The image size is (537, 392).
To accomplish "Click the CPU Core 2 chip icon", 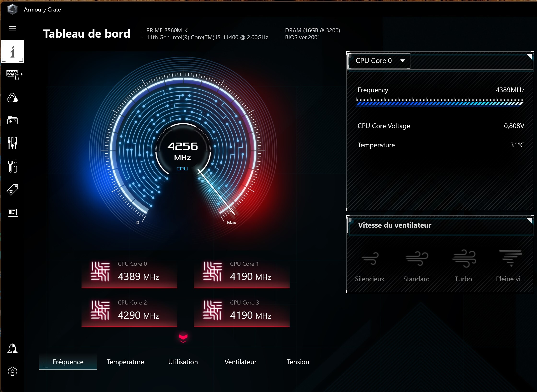I will tap(100, 310).
